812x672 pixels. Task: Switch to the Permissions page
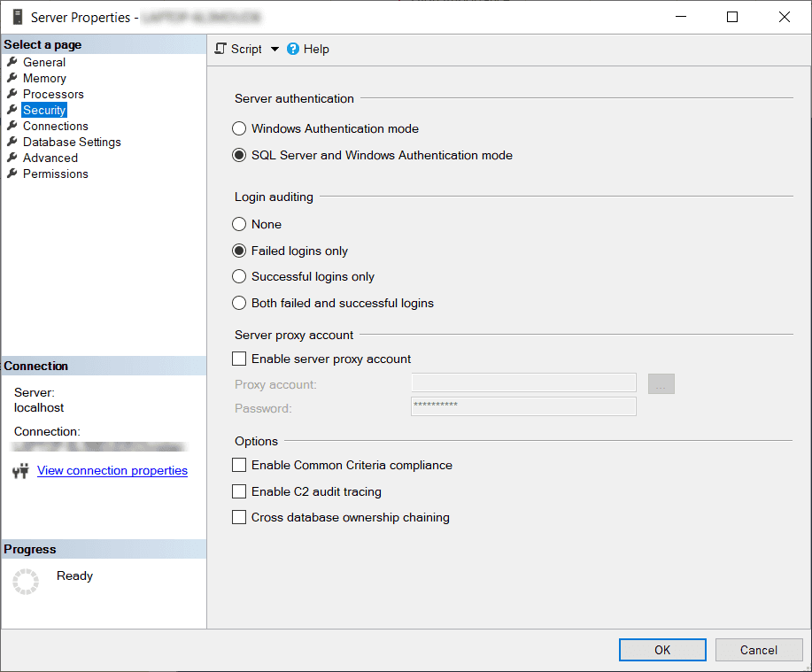[55, 174]
